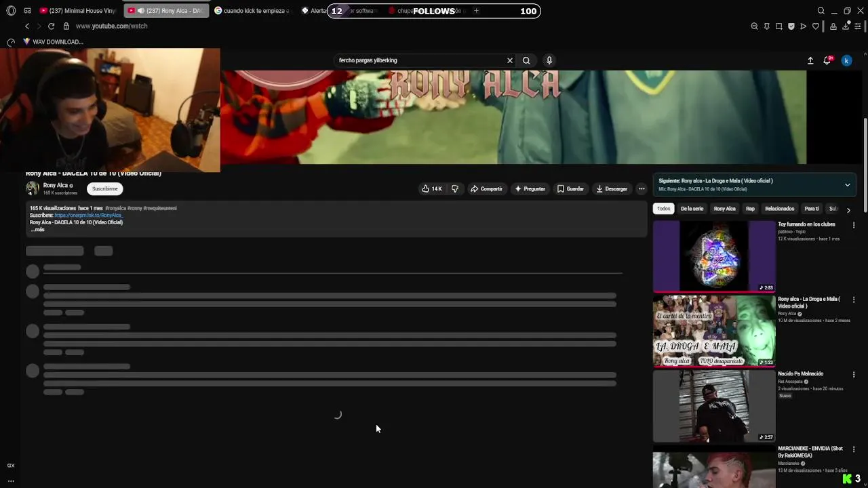This screenshot has width=868, height=488.
Task: Open YouTube create/upload icon
Action: pyautogui.click(x=810, y=60)
